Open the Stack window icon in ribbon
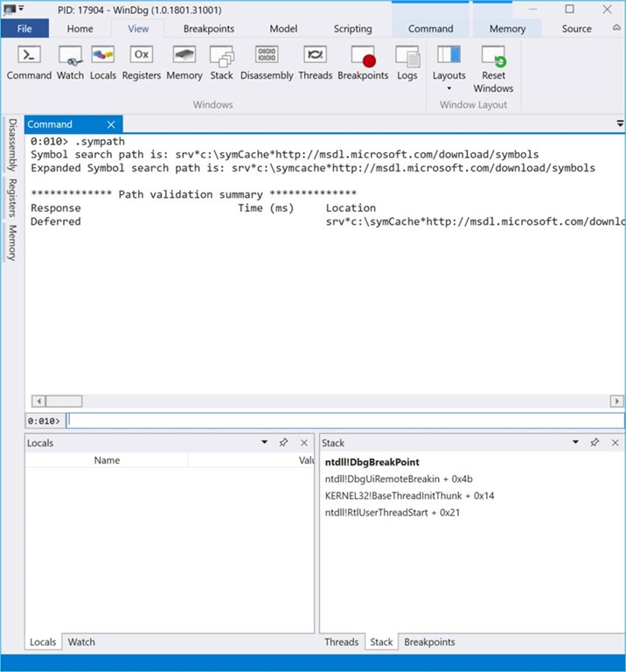The image size is (626, 672). tap(221, 63)
